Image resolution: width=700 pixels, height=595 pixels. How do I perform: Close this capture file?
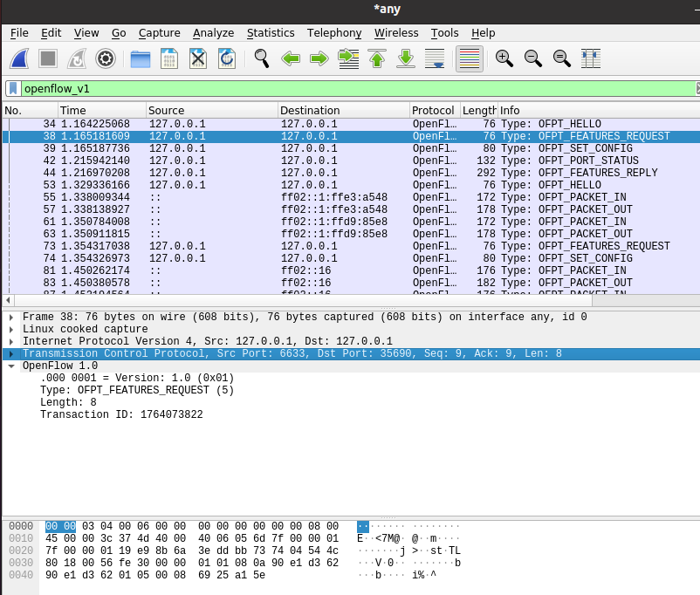pos(198,58)
